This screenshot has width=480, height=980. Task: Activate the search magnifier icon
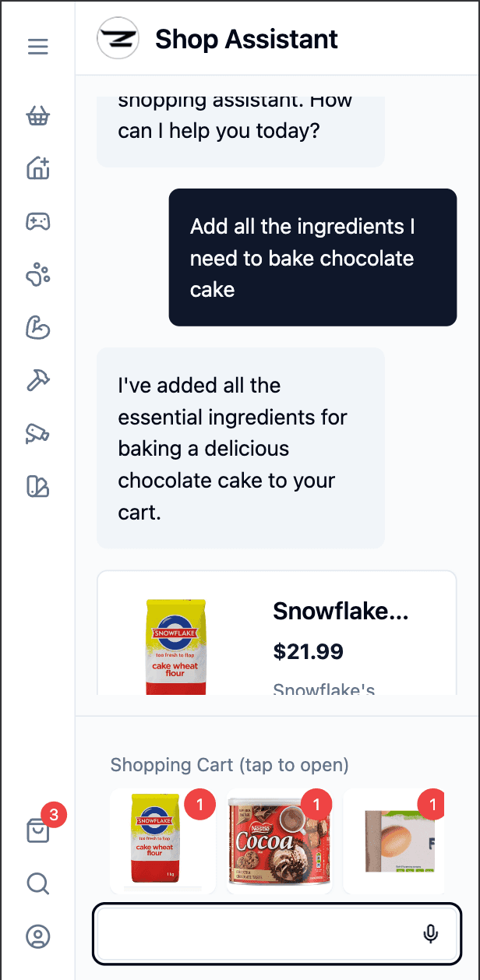pyautogui.click(x=37, y=884)
